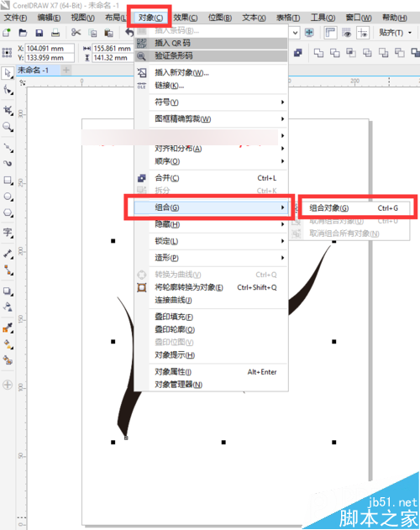Image resolution: width=420 pixels, height=530 pixels.
Task: Open the 文本(X) menu
Action: (254, 18)
